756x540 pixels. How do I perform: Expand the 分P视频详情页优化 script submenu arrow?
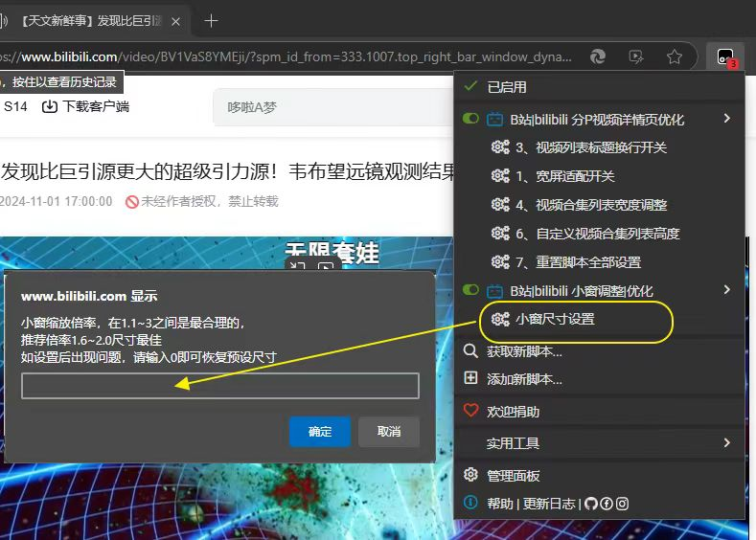point(727,119)
